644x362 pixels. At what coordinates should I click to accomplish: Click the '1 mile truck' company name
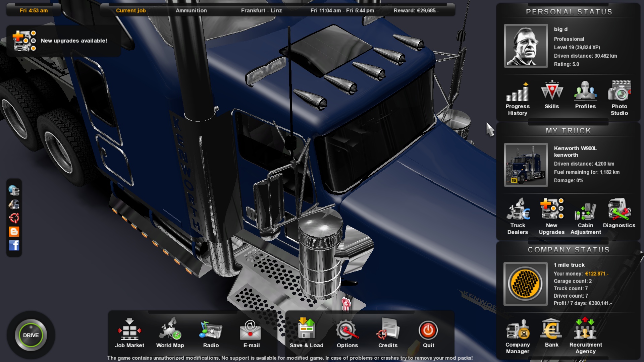(x=569, y=265)
